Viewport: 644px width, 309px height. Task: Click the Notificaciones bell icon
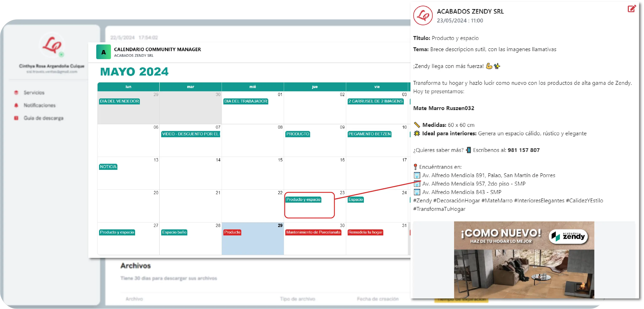click(x=16, y=105)
